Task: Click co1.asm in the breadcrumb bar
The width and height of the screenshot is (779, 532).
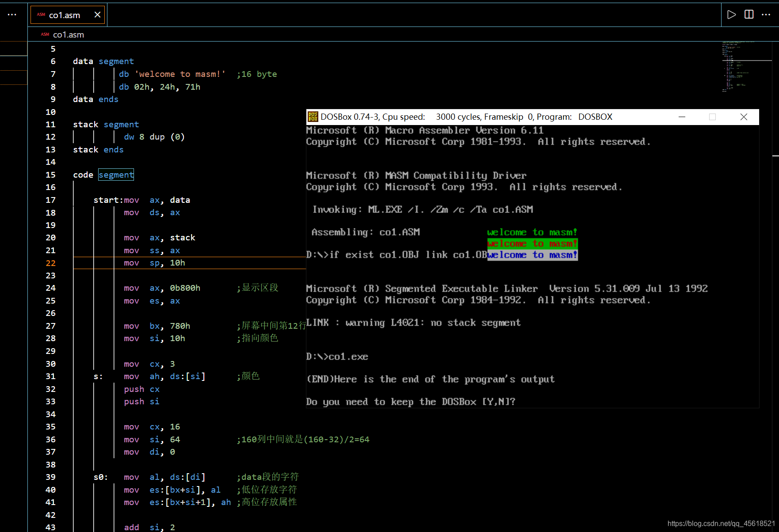Action: (x=69, y=34)
